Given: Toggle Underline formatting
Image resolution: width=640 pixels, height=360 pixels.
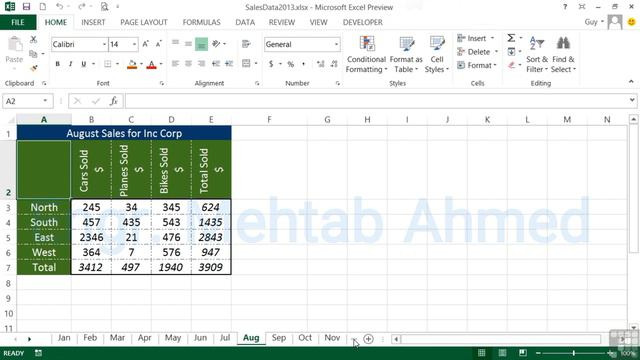Looking at the screenshot, I should pos(84,64).
